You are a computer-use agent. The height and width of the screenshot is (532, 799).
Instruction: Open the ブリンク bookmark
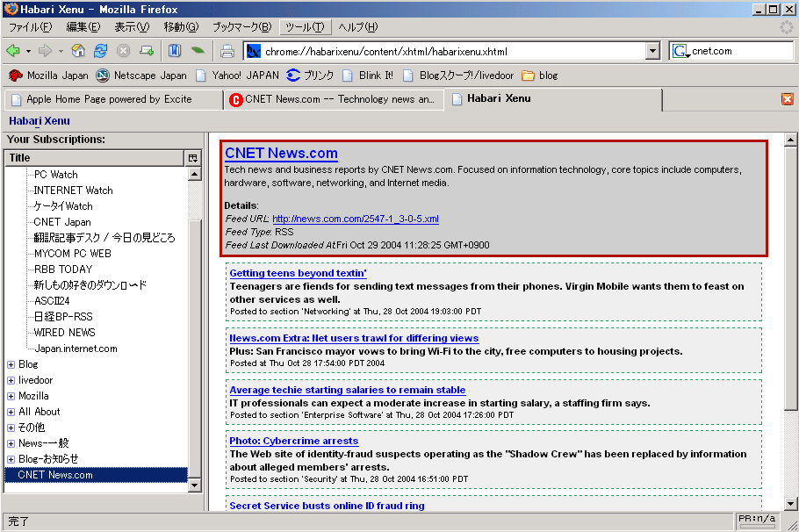[310, 75]
